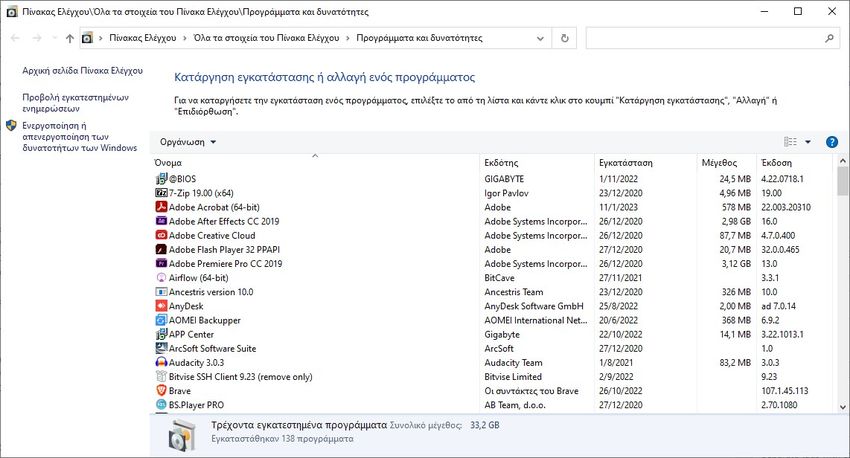Open help with the blue question mark icon
This screenshot has width=850, height=458.
coord(832,142)
